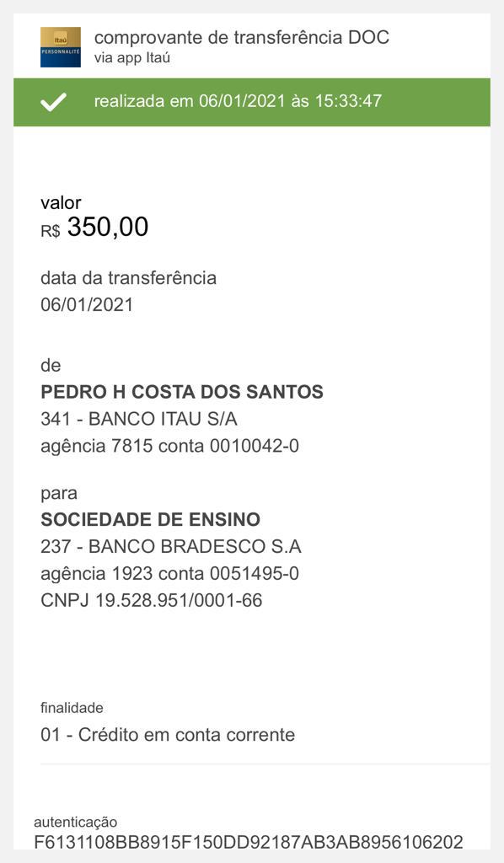The height and width of the screenshot is (863, 504).
Task: Select '01 - Crédito em conta corrente' text
Action: coord(168,735)
